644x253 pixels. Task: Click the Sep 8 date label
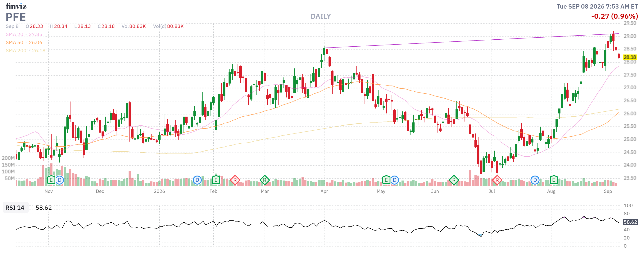[x=12, y=26]
